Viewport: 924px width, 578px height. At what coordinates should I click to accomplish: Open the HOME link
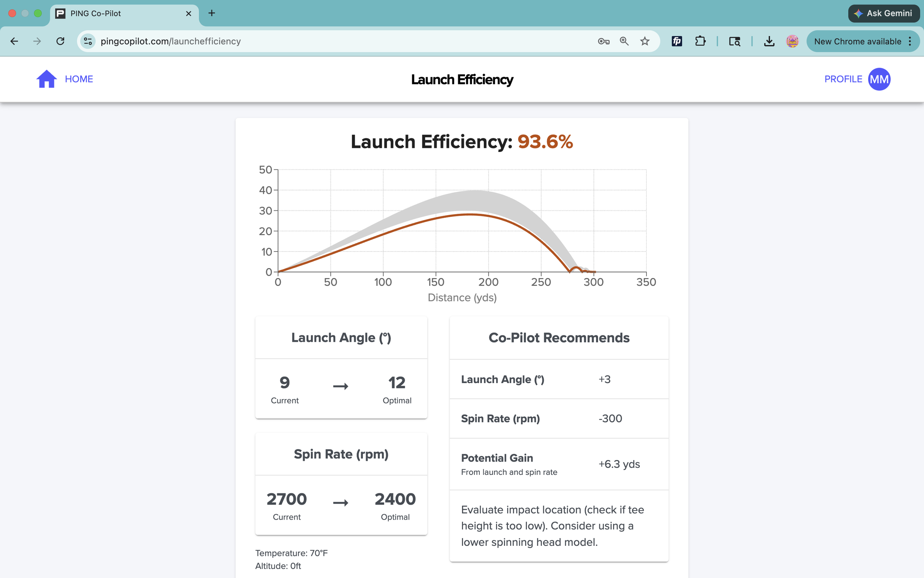tap(79, 79)
